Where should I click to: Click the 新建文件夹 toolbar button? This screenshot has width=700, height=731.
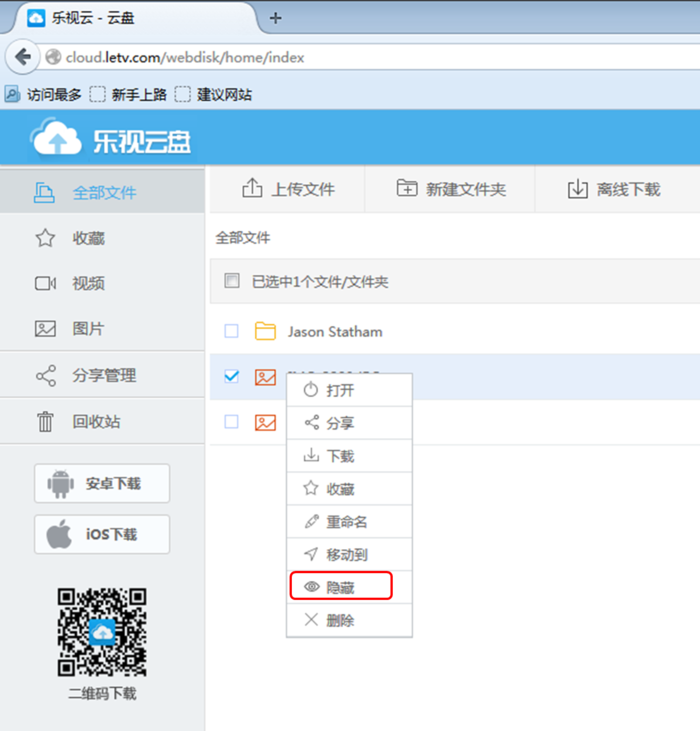450,189
